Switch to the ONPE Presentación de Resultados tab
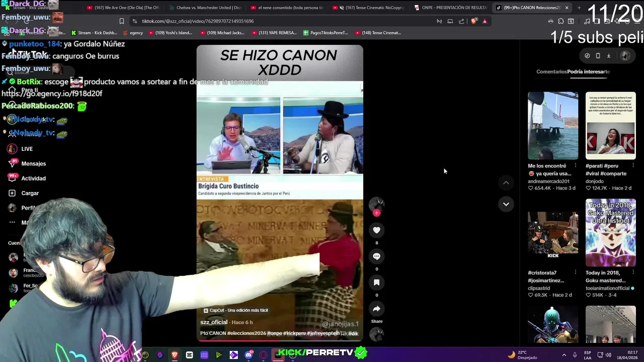644x362 pixels. pyautogui.click(x=450, y=8)
